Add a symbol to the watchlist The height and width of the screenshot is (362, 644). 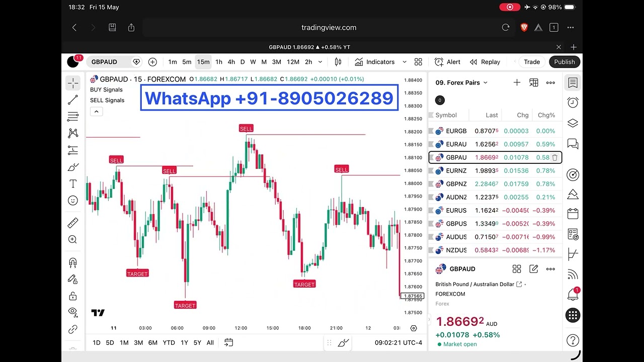(x=517, y=82)
